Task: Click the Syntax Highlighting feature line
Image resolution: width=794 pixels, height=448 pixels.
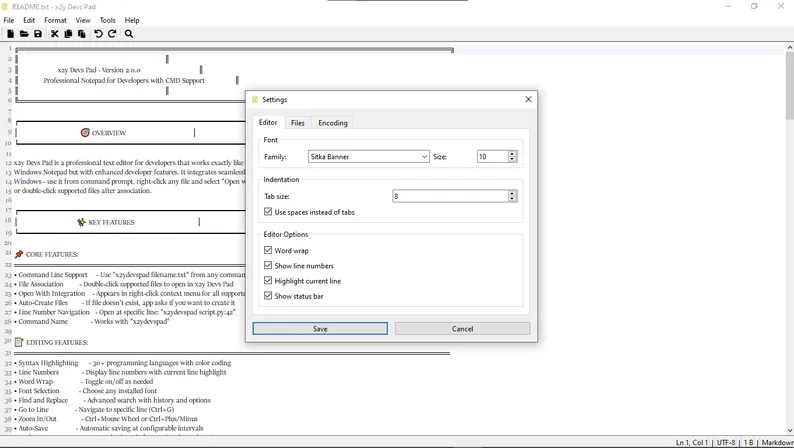Action: [123, 363]
